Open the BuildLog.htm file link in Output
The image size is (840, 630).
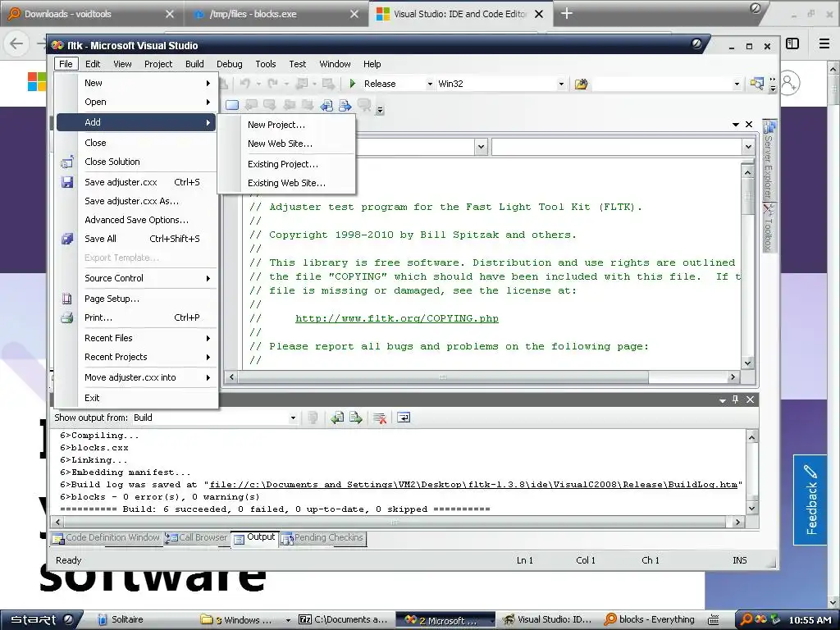point(473,484)
